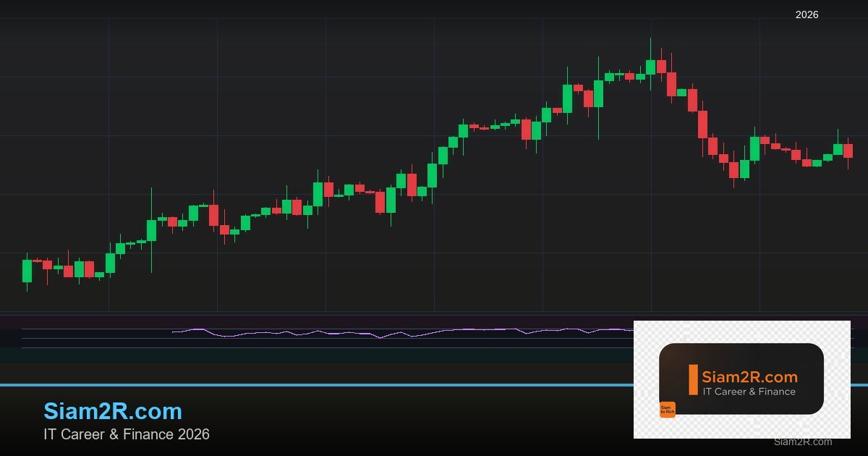Click the blue horizontal divider line
Screen dimensions: 868x456
pos(289,385)
